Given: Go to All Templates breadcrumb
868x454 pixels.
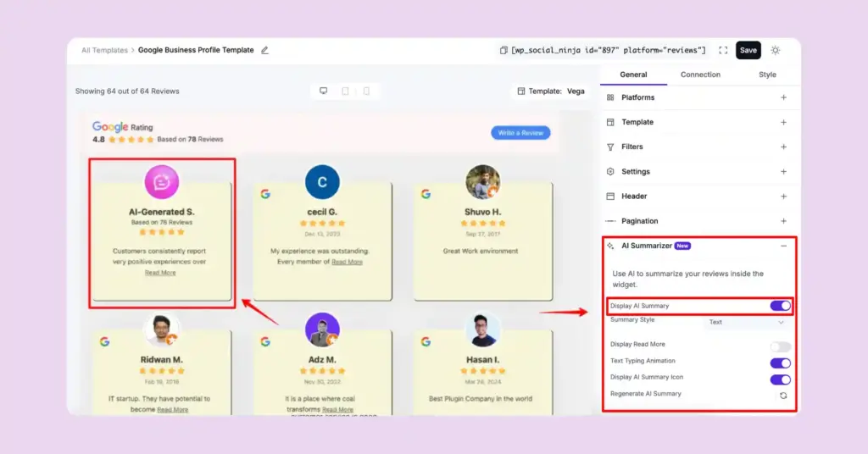Looking at the screenshot, I should pyautogui.click(x=104, y=50).
